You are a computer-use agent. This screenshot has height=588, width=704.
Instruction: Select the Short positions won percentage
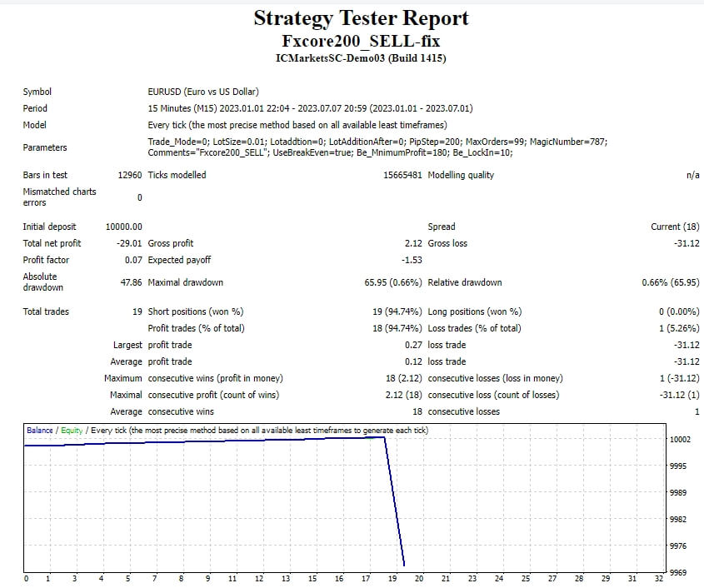click(396, 311)
